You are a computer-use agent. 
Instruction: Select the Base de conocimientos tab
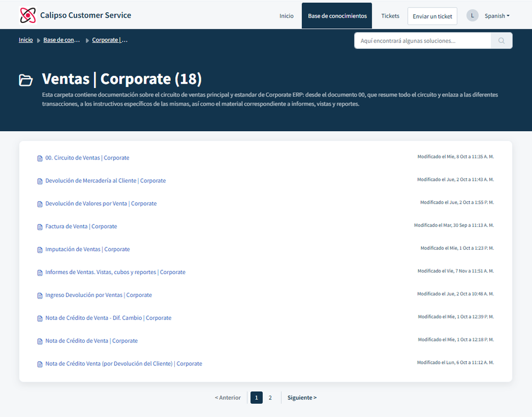(337, 15)
